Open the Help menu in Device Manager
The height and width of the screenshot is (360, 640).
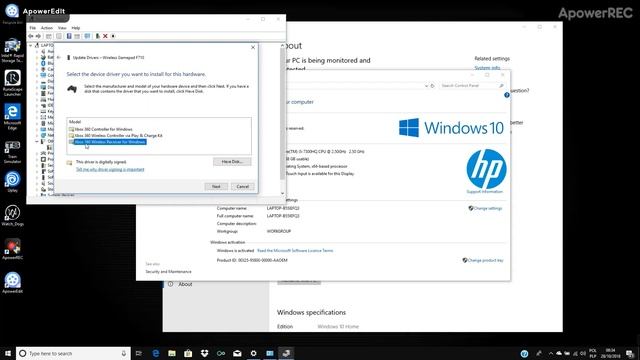pos(76,28)
